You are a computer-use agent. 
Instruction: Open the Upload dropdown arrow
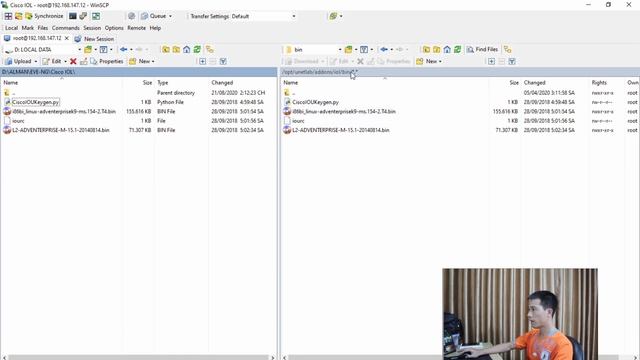tap(36, 61)
